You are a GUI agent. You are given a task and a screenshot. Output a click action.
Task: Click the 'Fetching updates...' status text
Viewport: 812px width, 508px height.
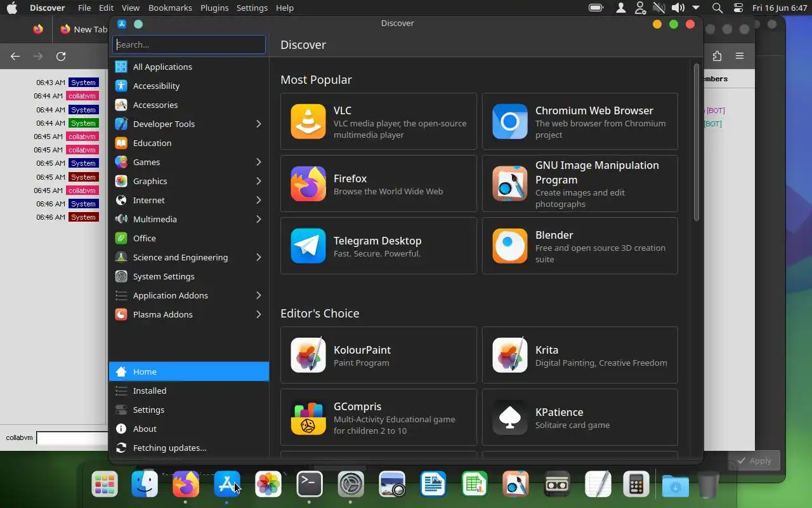pyautogui.click(x=169, y=448)
